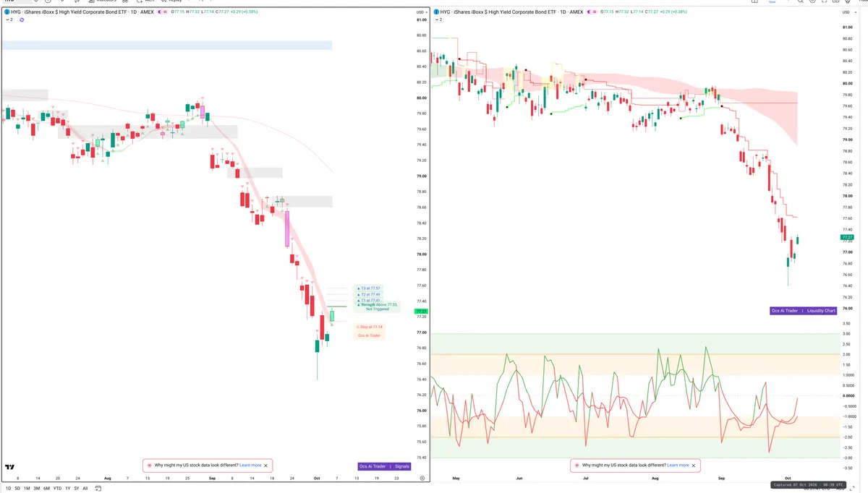This screenshot has height=493, width=868.
Task: Open the USD currency dropdown on left chart
Action: coord(421,12)
